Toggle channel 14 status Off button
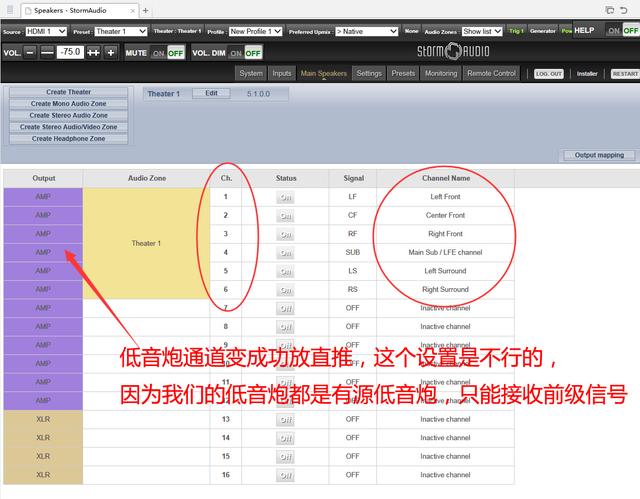 285,438
